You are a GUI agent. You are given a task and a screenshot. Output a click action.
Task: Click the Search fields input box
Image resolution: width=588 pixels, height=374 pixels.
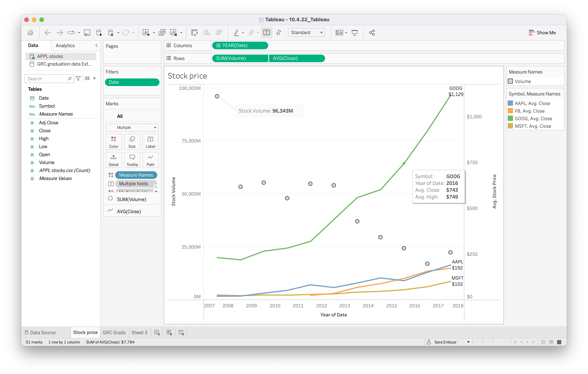[x=47, y=79]
